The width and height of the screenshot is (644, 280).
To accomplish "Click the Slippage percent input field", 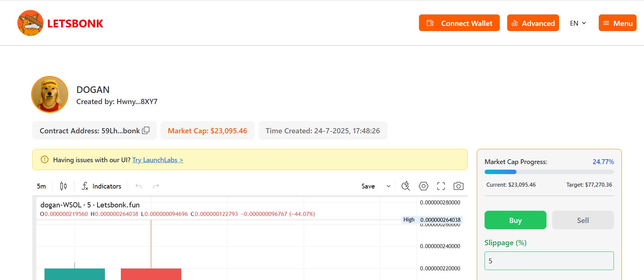I will [549, 261].
